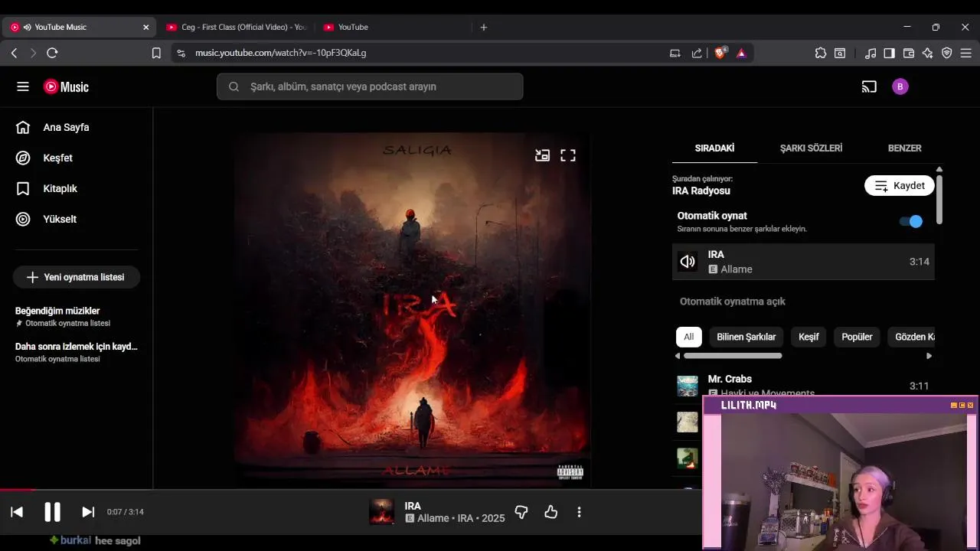The width and height of the screenshot is (980, 551).
Task: Pause the current song
Action: tap(52, 512)
